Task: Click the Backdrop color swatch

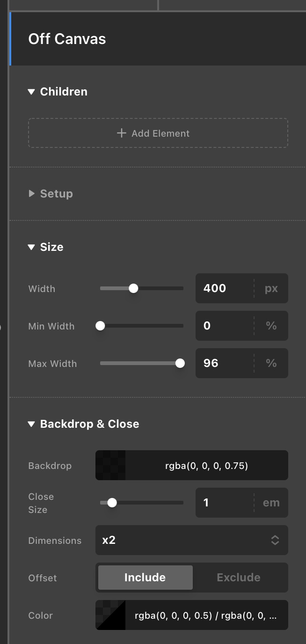Action: 110,465
